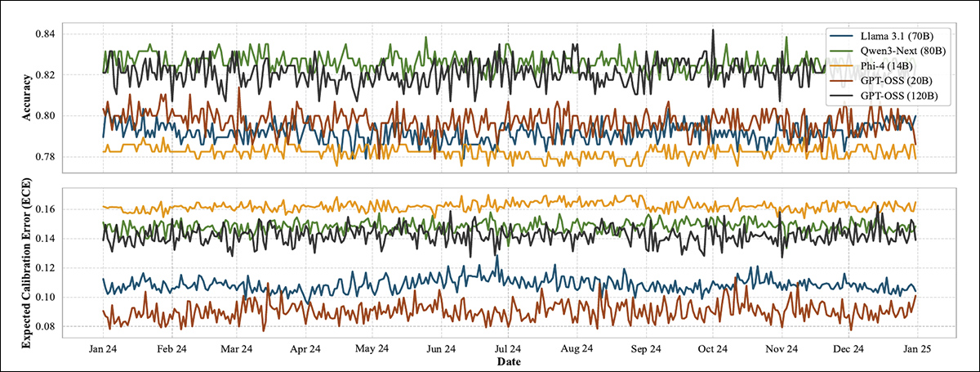Click the Jan 24 date tick label
This screenshot has height=372, width=980.
click(x=104, y=347)
